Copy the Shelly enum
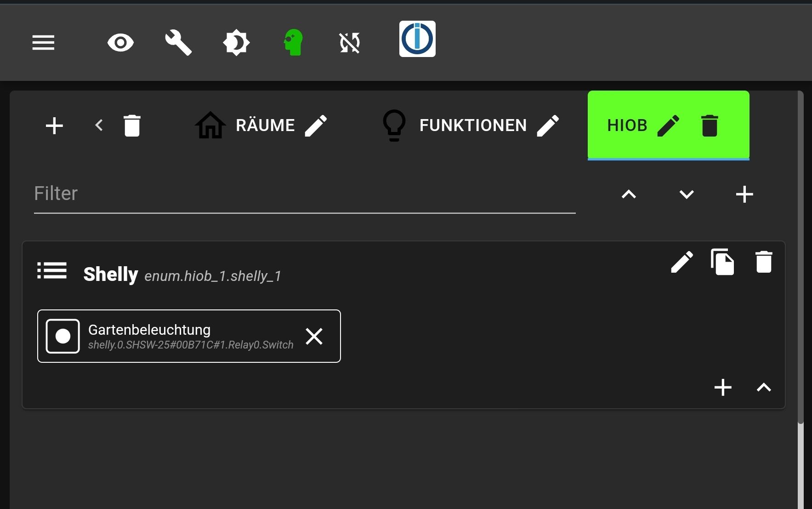The image size is (812, 509). click(x=722, y=262)
